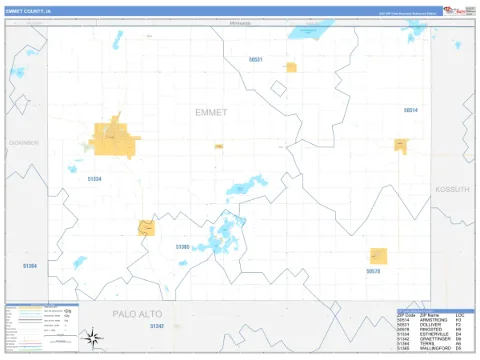This screenshot has width=480, height=360.
Task: Select ZIP label 50578 on the map
Action: coord(373,271)
